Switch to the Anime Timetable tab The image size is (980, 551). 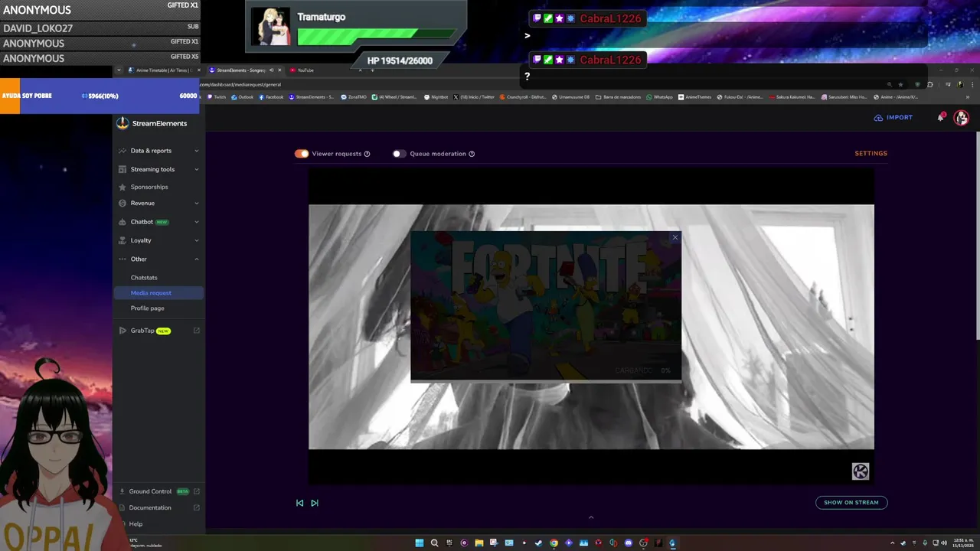coord(163,70)
